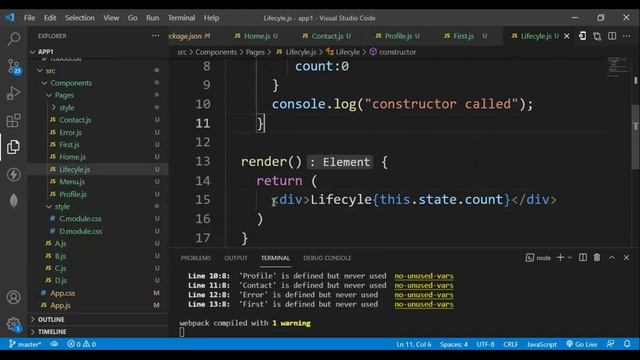Open the Search view in activity bar
The width and height of the screenshot is (640, 360).
(x=14, y=39)
